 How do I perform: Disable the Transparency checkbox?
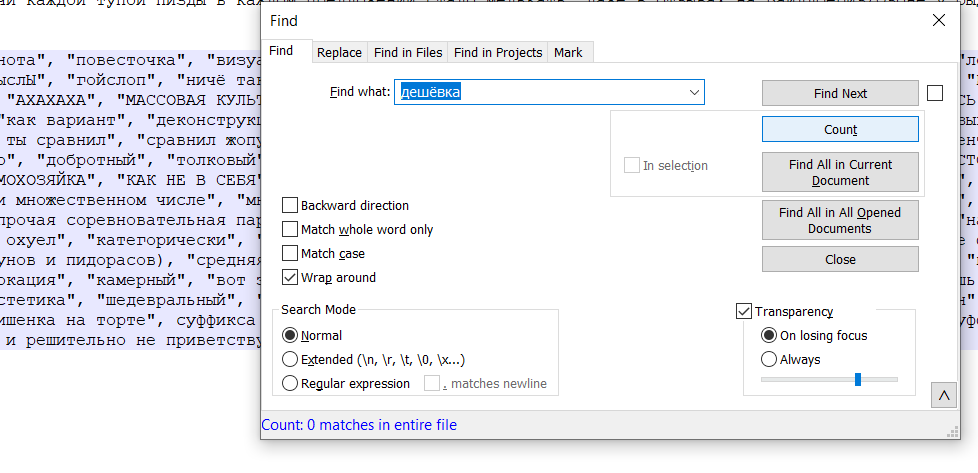[x=744, y=312]
